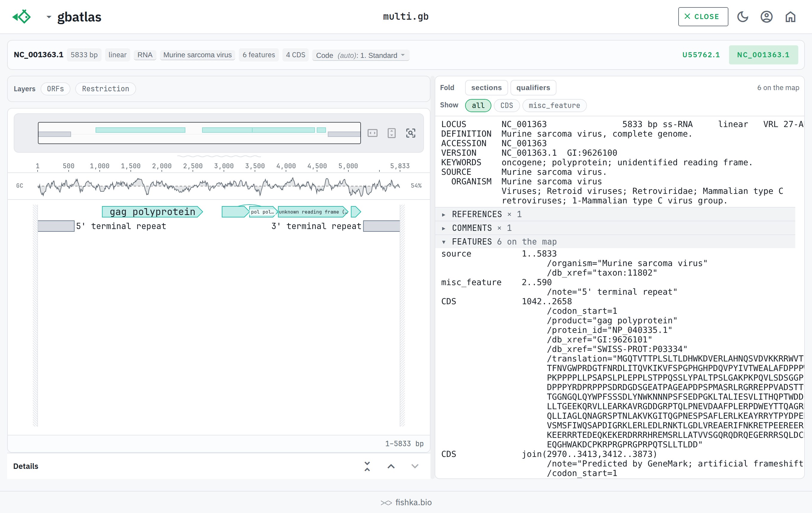
Task: Click the GC content plot track
Action: (219, 186)
